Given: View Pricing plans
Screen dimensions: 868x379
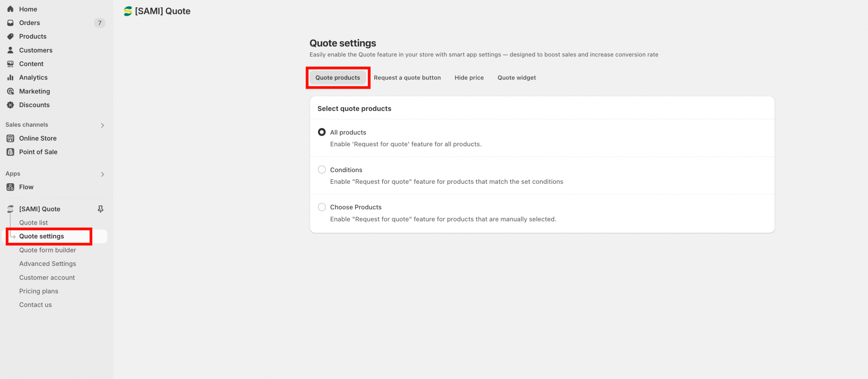Looking at the screenshot, I should [39, 291].
